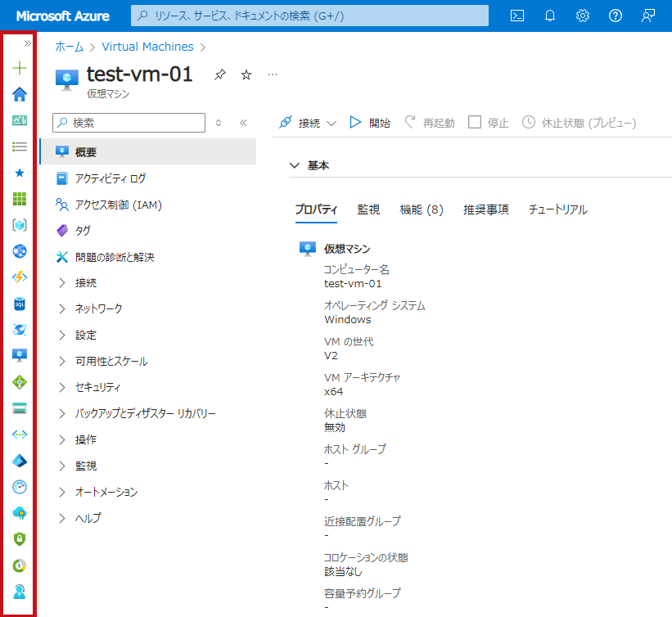Image resolution: width=672 pixels, height=617 pixels.
Task: Open Resource groups cube icon in sidebar
Action: [x=20, y=225]
